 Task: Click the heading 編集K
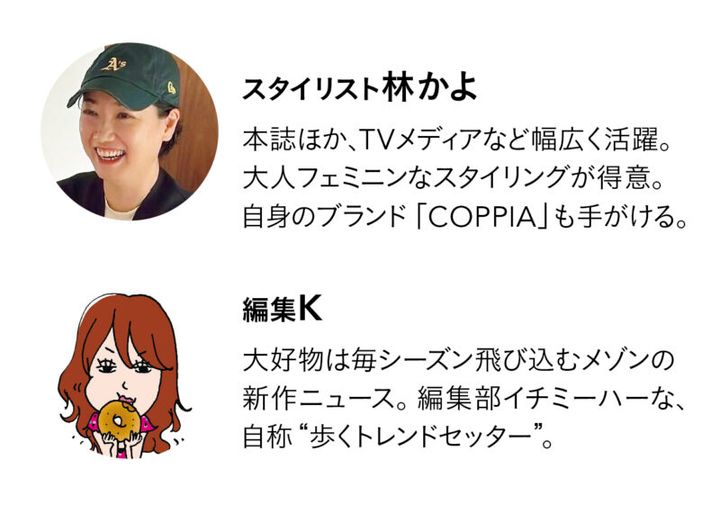(x=282, y=310)
